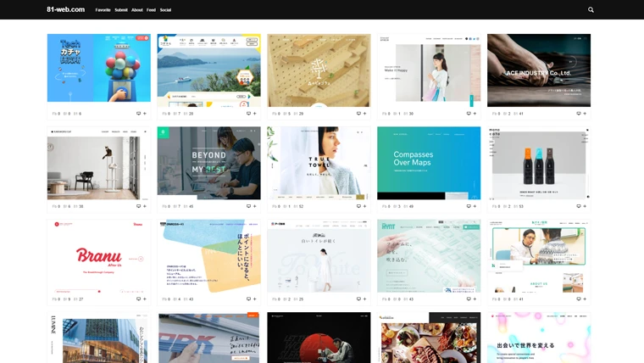Open the dark red circle thumbnail
This screenshot has height=363, width=644.
[319, 338]
